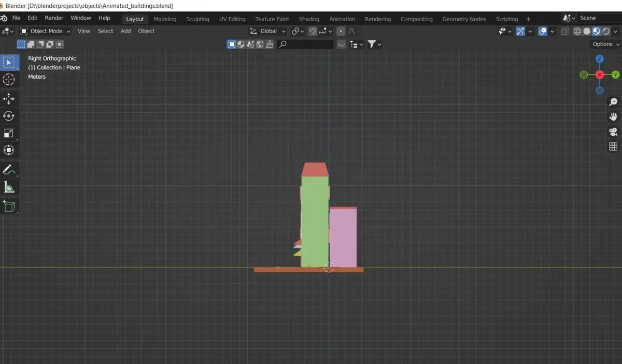Activate the Cursor tool
The image size is (622, 364).
point(9,80)
